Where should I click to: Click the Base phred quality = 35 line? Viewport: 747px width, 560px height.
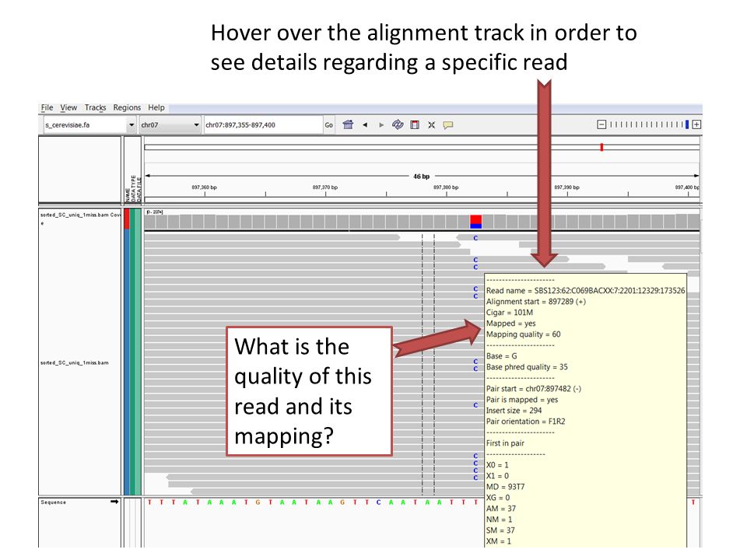point(527,367)
